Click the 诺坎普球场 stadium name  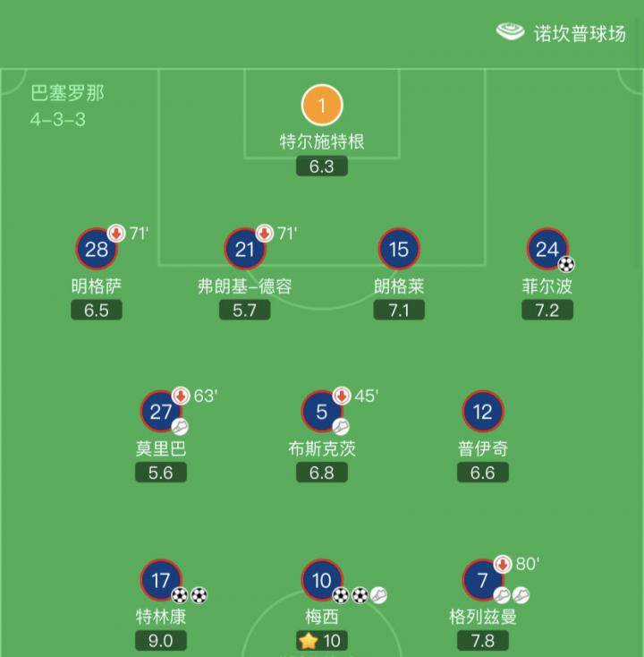580,33
